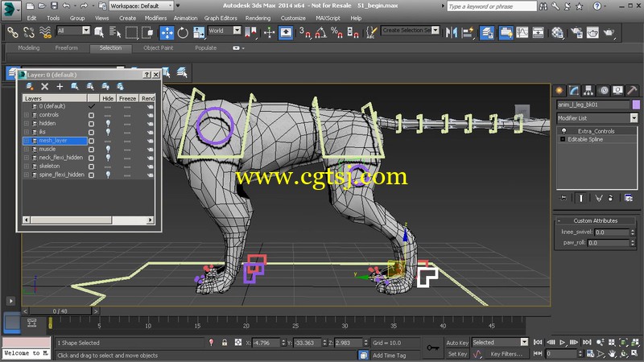Create new layer icon in Layer dialog
This screenshot has width=644, height=362.
tap(30, 86)
